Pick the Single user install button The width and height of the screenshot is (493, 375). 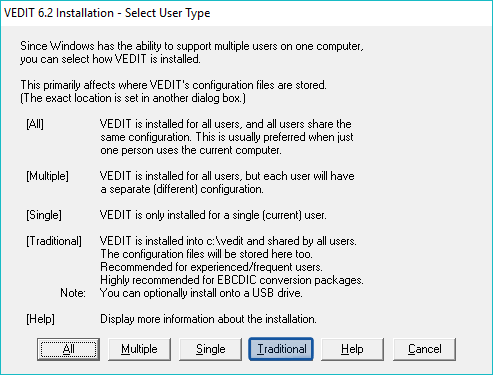[210, 349]
